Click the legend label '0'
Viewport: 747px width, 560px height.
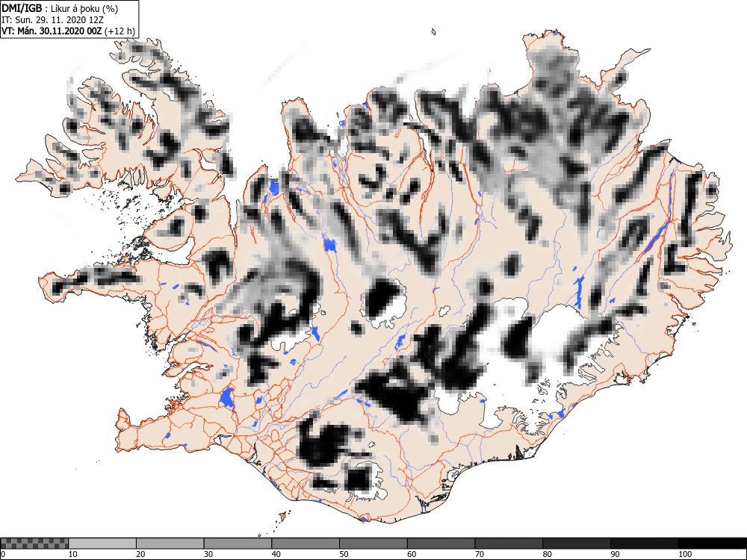(3, 554)
